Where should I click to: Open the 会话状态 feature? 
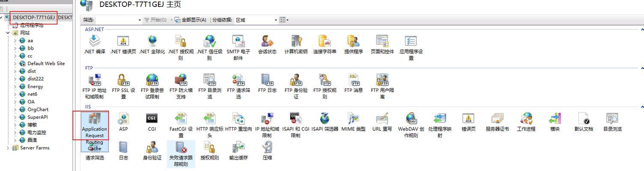pyautogui.click(x=267, y=45)
